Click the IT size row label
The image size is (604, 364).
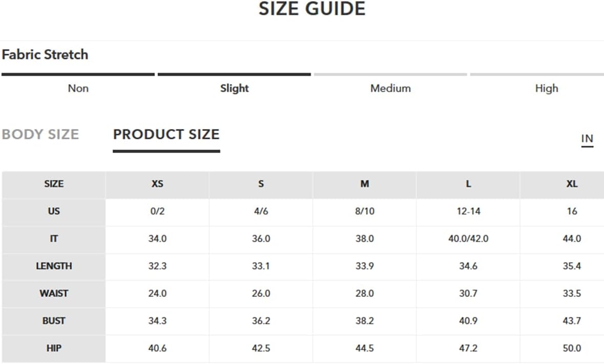coord(54,239)
